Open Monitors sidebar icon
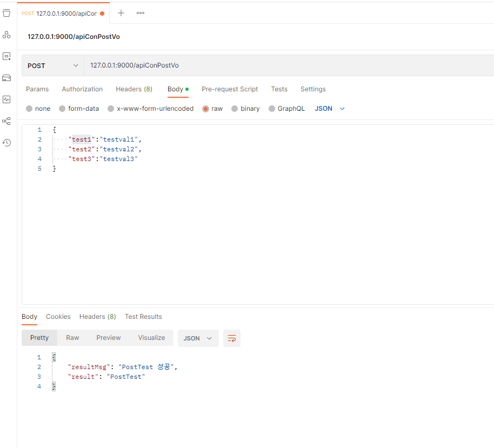 click(x=6, y=99)
